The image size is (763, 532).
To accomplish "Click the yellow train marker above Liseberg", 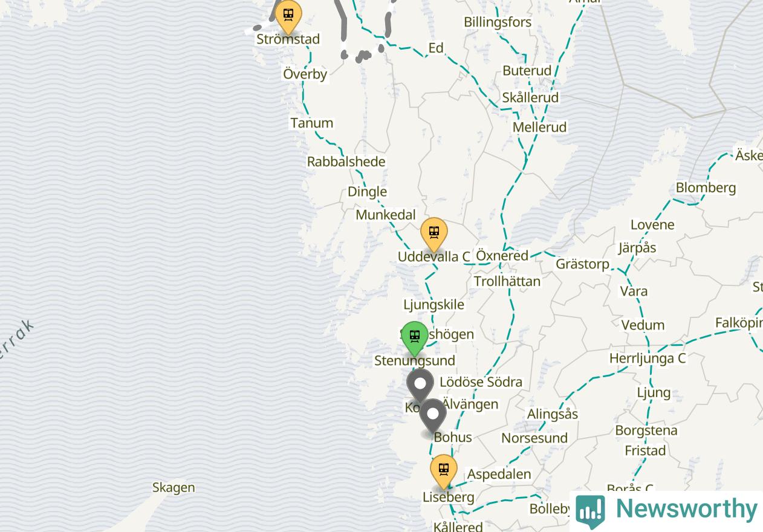I will click(444, 470).
